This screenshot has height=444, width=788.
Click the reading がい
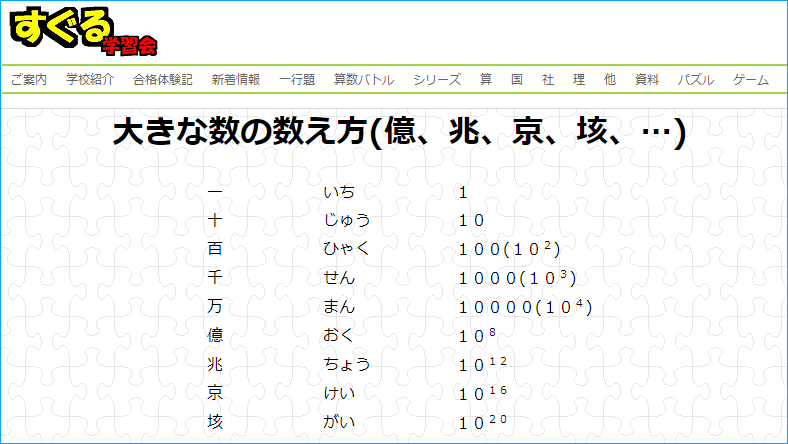(339, 421)
